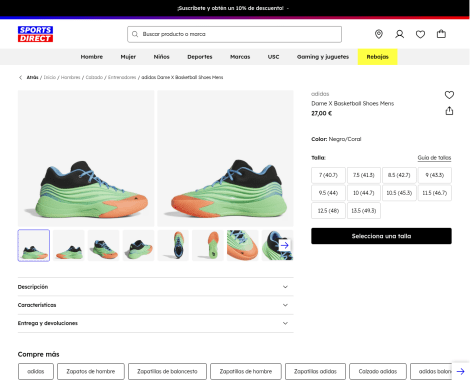Open the Rebajas sale menu

(377, 57)
